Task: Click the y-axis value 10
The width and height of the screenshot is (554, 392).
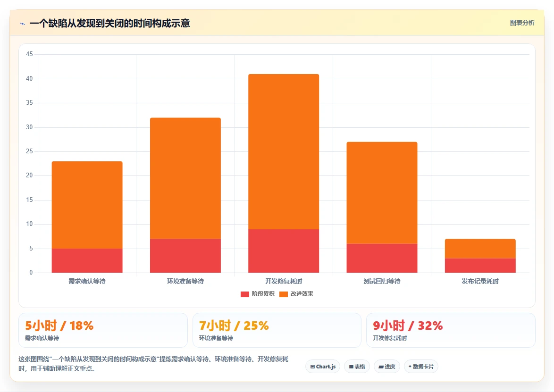Action: point(29,224)
